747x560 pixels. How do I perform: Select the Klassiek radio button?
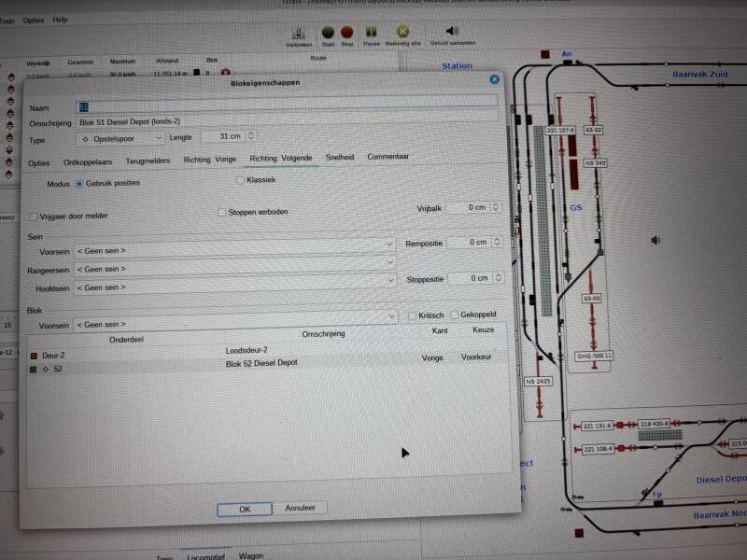pyautogui.click(x=240, y=180)
